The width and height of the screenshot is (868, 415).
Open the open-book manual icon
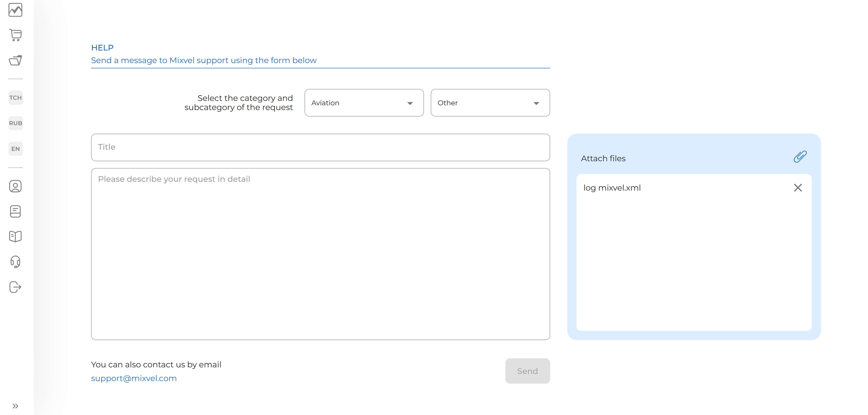point(15,237)
